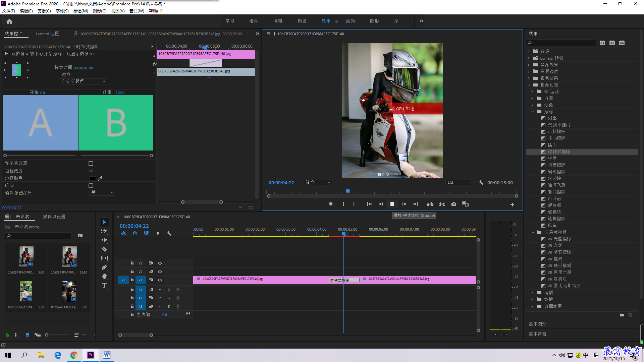Open the Graphics menu
Image resolution: width=644 pixels, height=362 pixels.
[x=100, y=11]
